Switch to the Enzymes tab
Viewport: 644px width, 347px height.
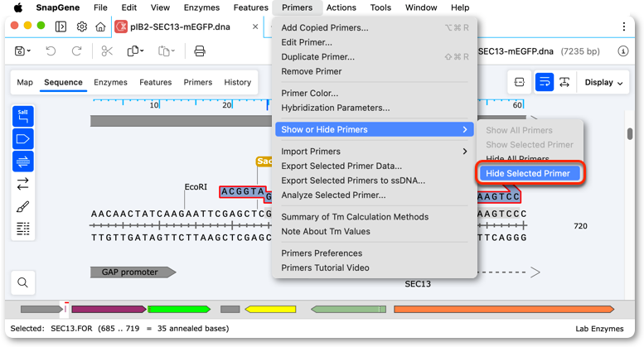point(110,82)
